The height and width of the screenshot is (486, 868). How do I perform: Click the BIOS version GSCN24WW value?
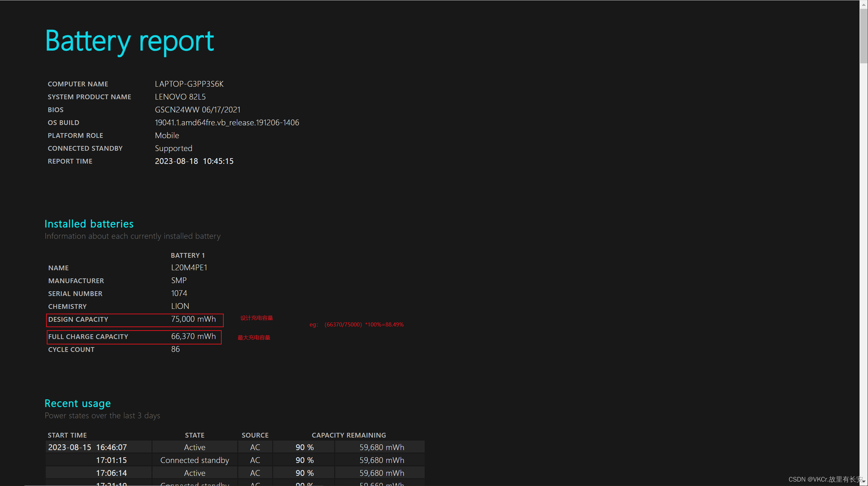pyautogui.click(x=198, y=110)
